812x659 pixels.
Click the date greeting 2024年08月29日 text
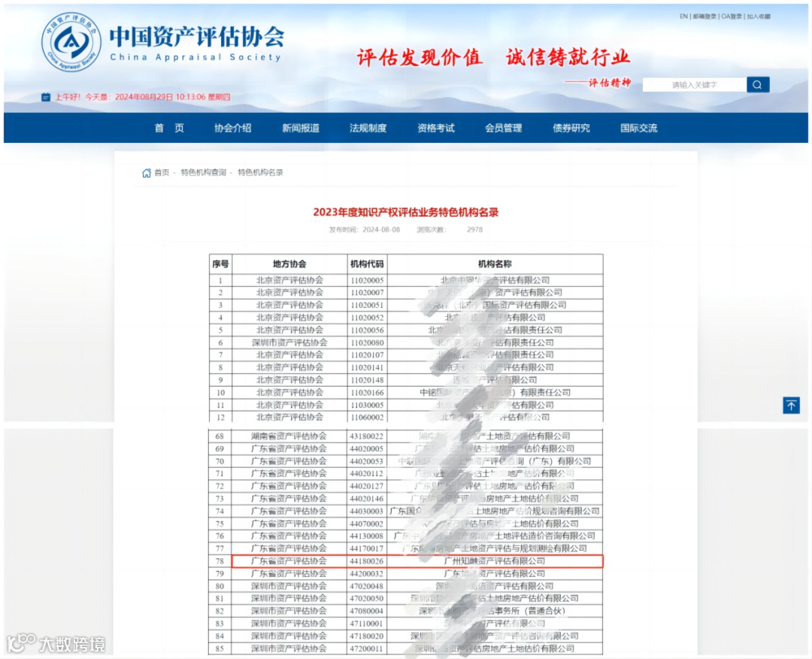point(144,97)
